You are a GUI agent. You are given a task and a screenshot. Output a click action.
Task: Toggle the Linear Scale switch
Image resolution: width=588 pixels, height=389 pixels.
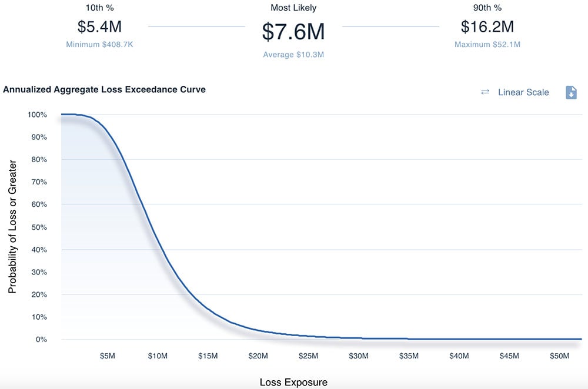[523, 92]
